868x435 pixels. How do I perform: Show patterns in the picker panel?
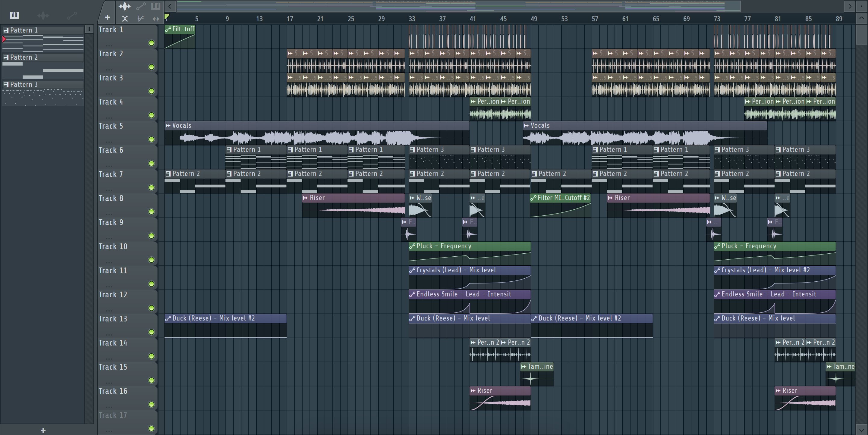click(x=14, y=15)
